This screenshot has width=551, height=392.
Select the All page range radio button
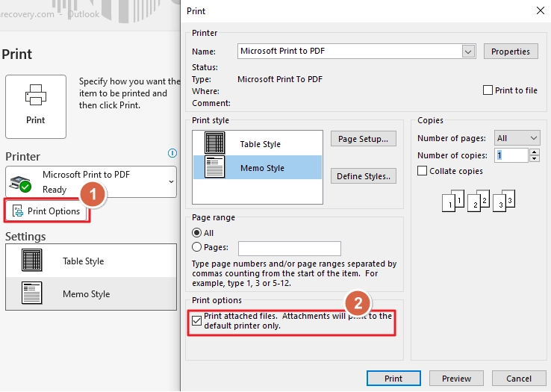[197, 233]
